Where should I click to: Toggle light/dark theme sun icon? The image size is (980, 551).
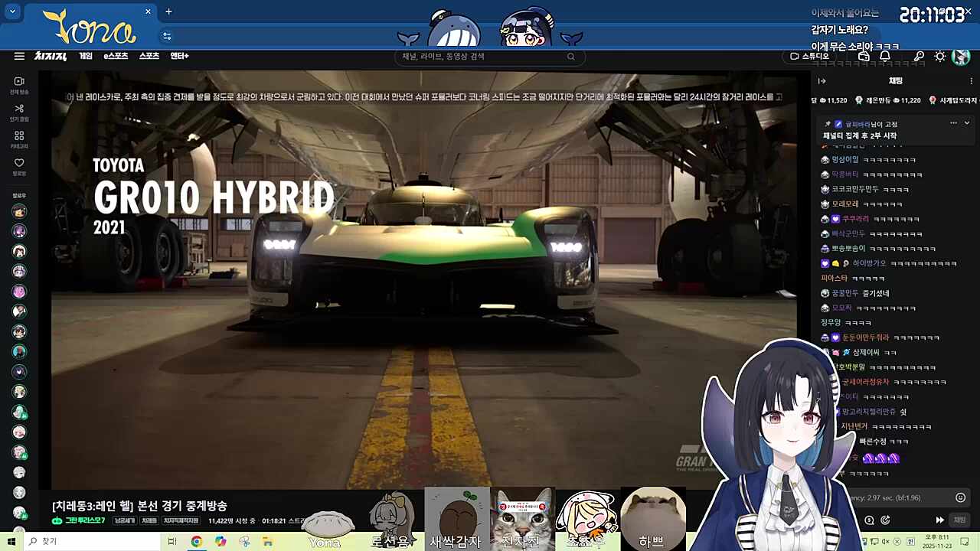[x=939, y=57]
